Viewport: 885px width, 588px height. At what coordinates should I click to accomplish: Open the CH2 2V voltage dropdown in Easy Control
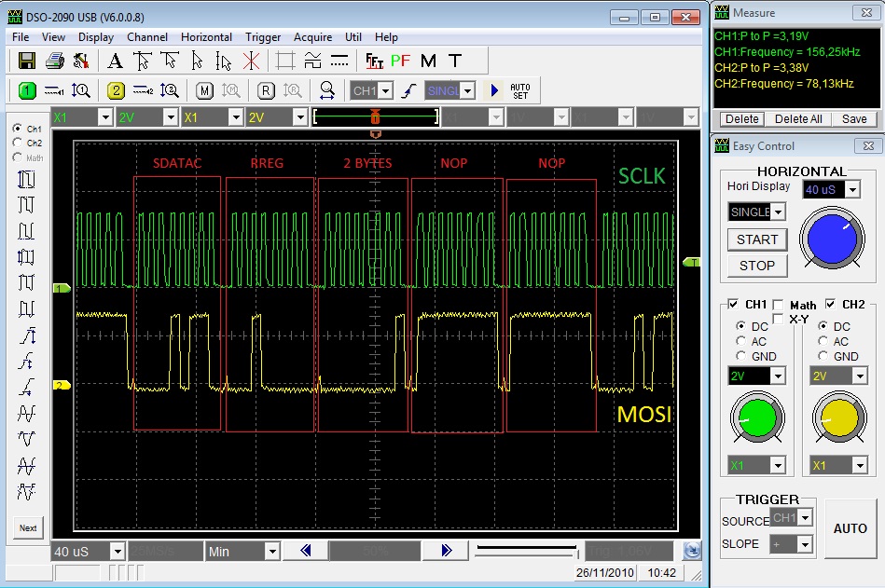[x=860, y=376]
